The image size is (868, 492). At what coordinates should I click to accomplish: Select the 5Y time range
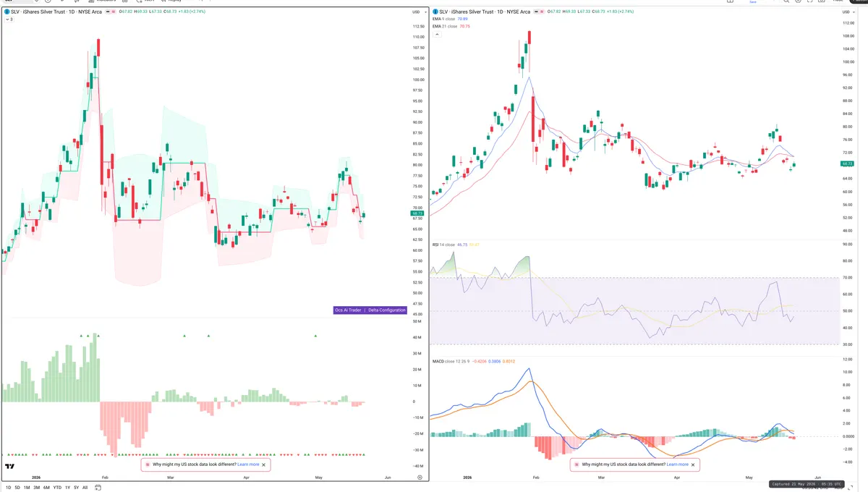[x=76, y=488]
